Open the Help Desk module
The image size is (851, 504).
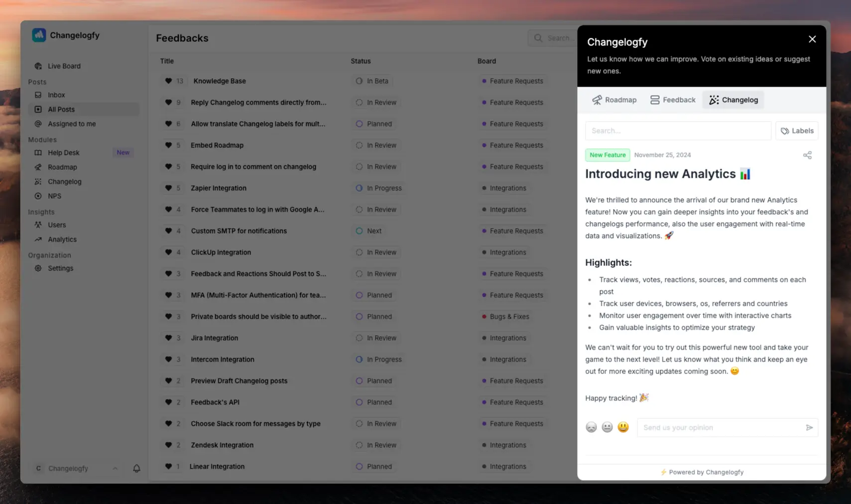click(x=63, y=152)
